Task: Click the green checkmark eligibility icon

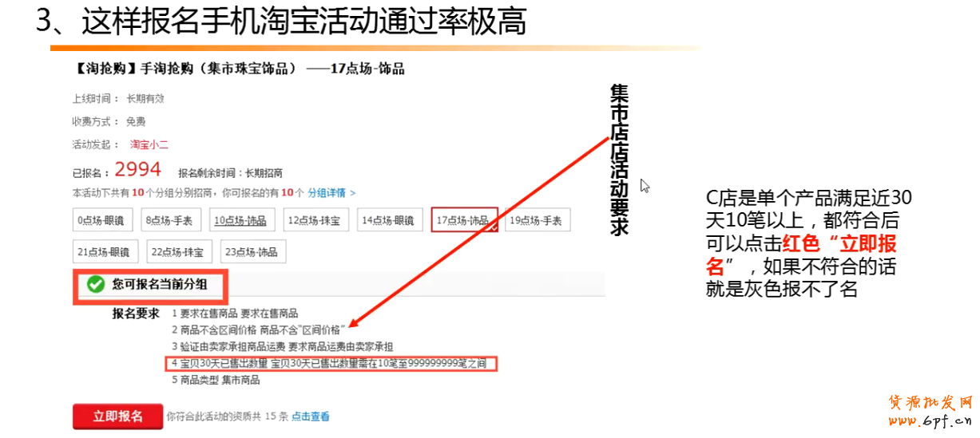Action: click(x=96, y=284)
